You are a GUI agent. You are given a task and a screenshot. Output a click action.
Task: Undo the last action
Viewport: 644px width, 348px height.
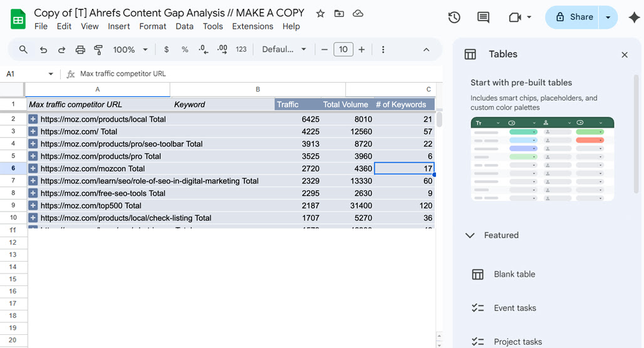click(43, 49)
